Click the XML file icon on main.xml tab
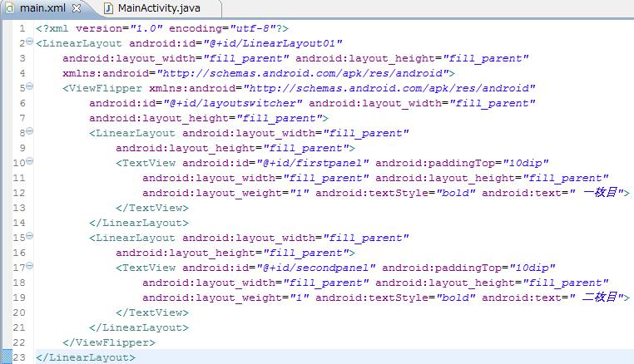634x364 pixels. coord(10,8)
